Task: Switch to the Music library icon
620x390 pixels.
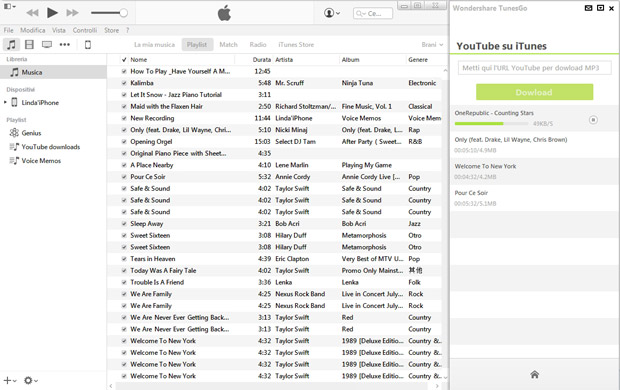Action: point(11,45)
